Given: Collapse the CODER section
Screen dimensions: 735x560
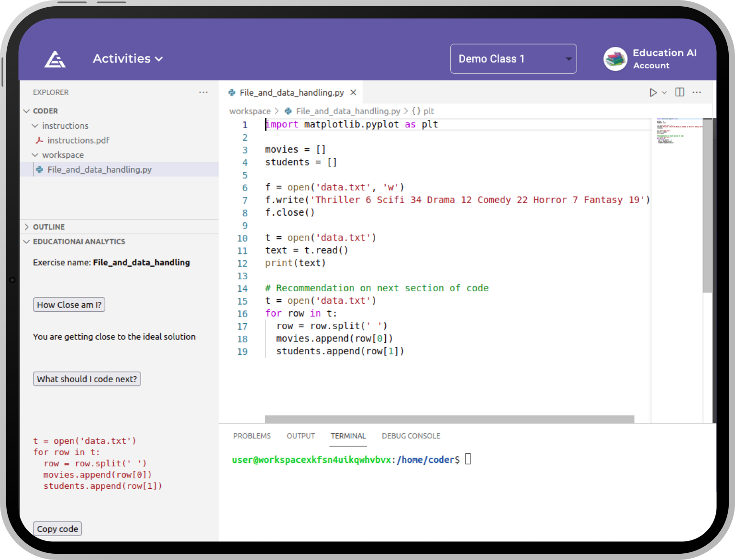Looking at the screenshot, I should click(x=27, y=111).
